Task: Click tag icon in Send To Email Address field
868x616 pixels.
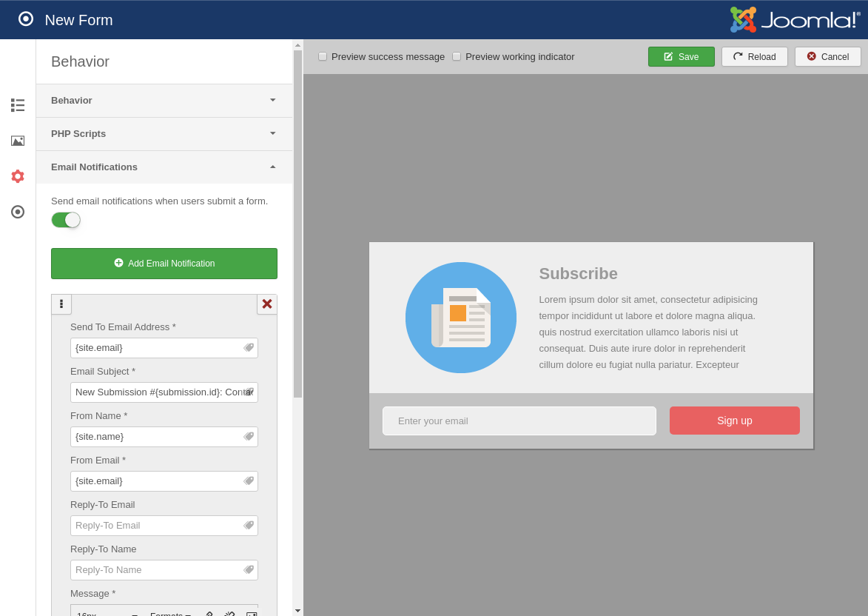Action: coord(249,347)
